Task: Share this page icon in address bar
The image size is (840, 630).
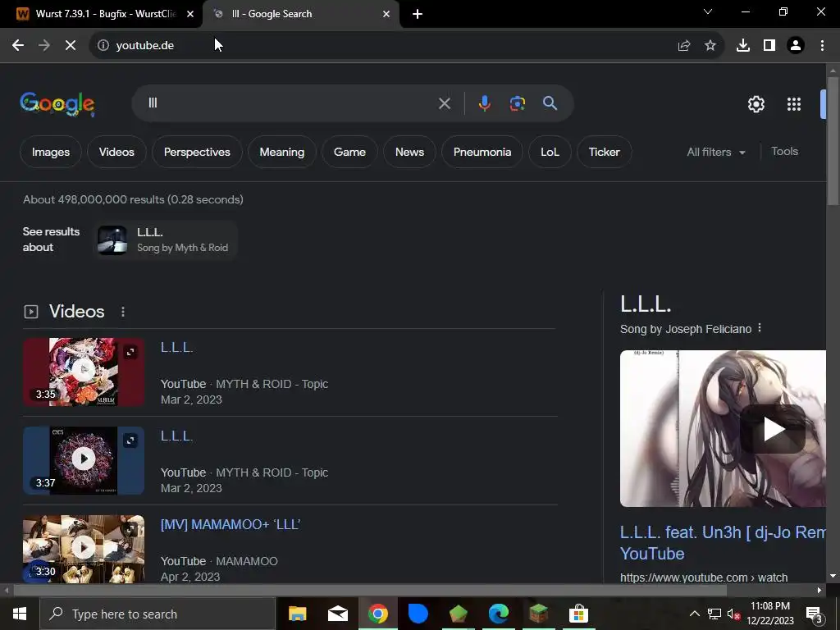Action: pos(684,46)
